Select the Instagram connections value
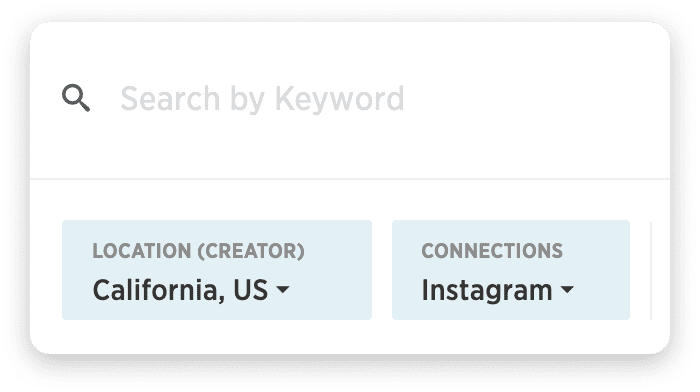 click(487, 291)
